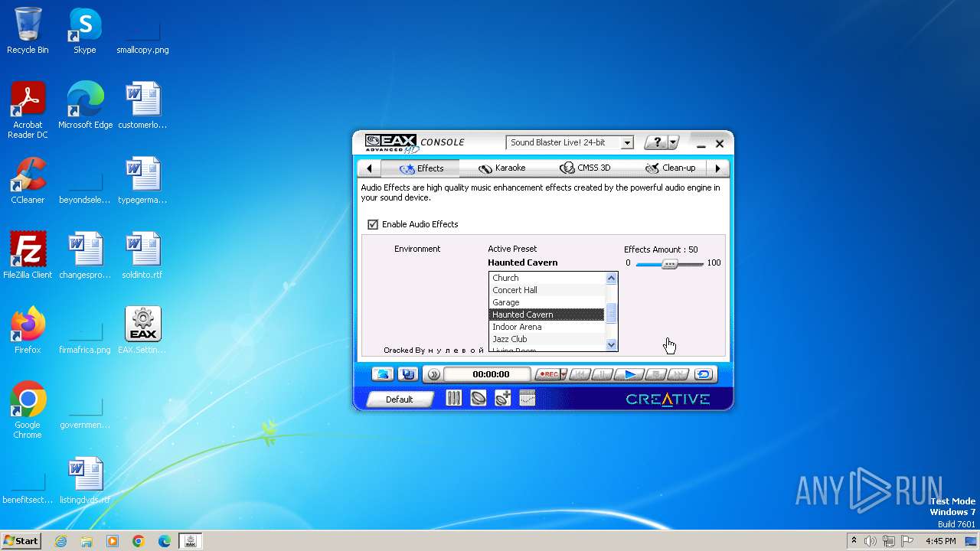Open the graphic equalizer icon
980x551 pixels.
(x=527, y=398)
